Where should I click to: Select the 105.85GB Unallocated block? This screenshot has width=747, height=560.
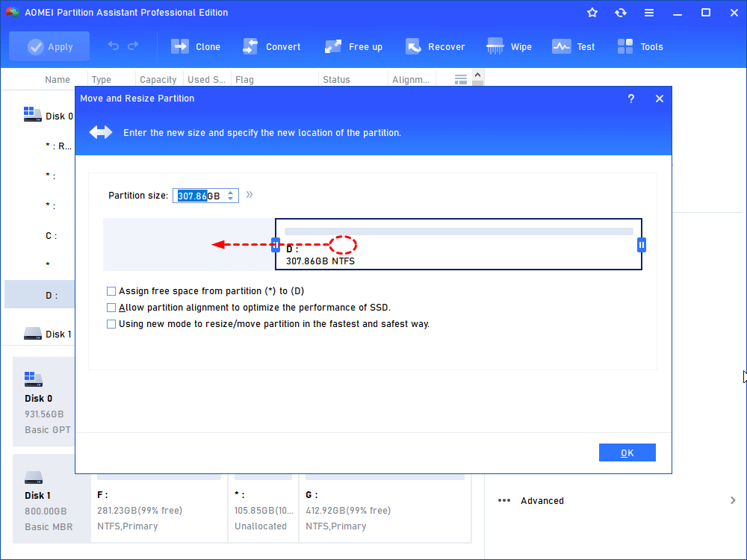[x=264, y=508]
